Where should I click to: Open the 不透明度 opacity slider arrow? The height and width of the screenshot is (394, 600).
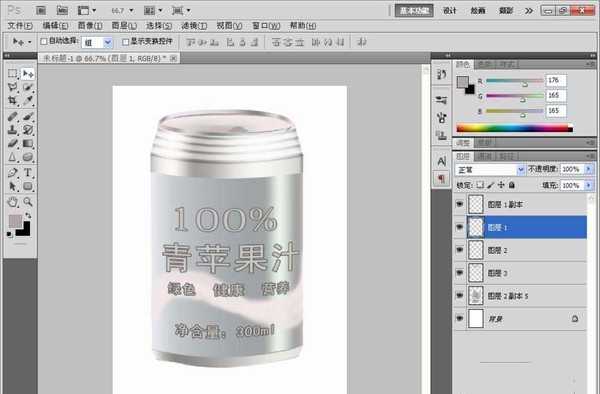[589, 169]
